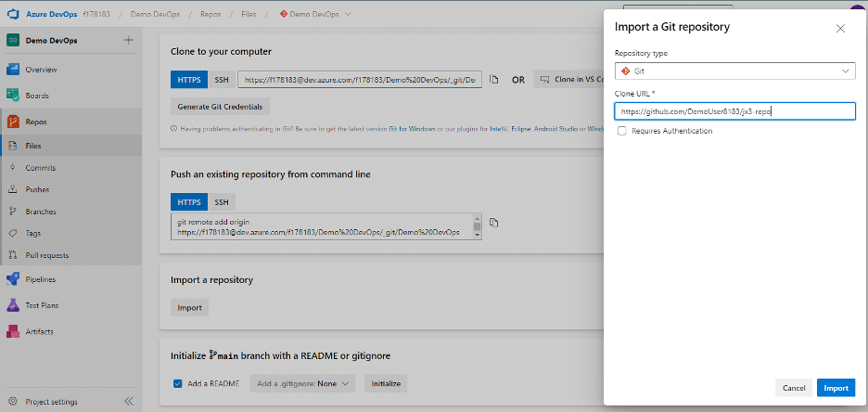Image resolution: width=868 pixels, height=412 pixels.
Task: Click f178183 organization breadcrumb
Action: coord(97,15)
